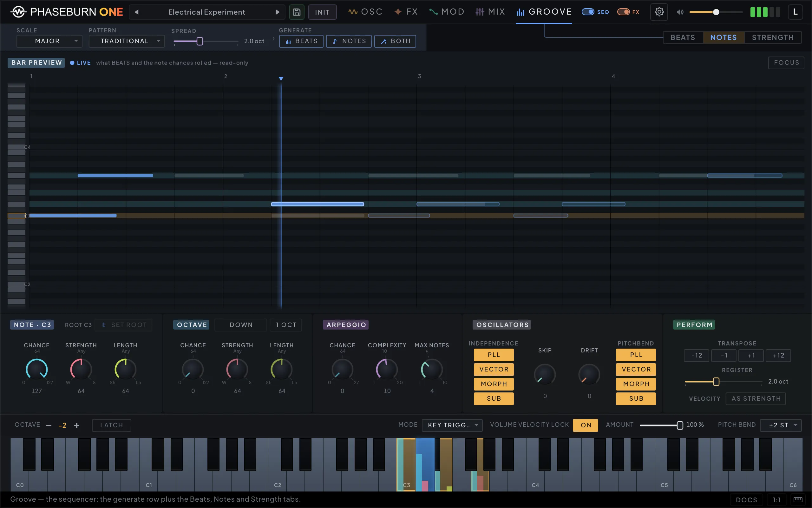The width and height of the screenshot is (812, 508).
Task: Open the preset name Electrical Experiment
Action: (x=207, y=12)
